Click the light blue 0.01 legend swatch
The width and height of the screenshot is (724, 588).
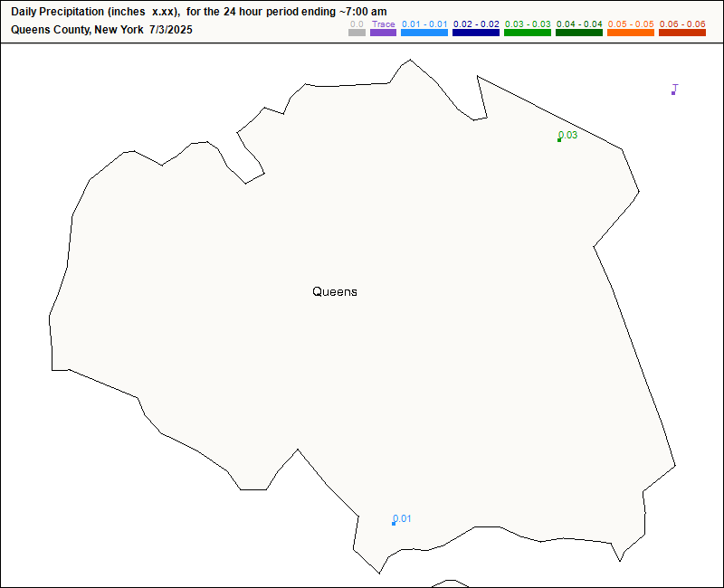click(424, 33)
